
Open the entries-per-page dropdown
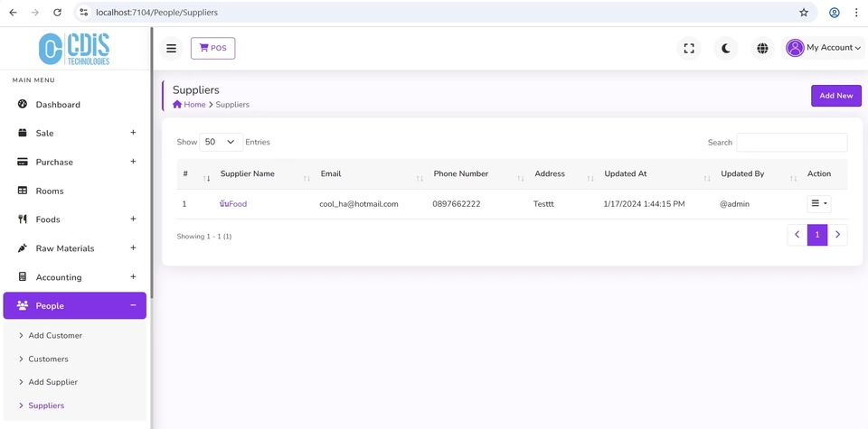[221, 142]
